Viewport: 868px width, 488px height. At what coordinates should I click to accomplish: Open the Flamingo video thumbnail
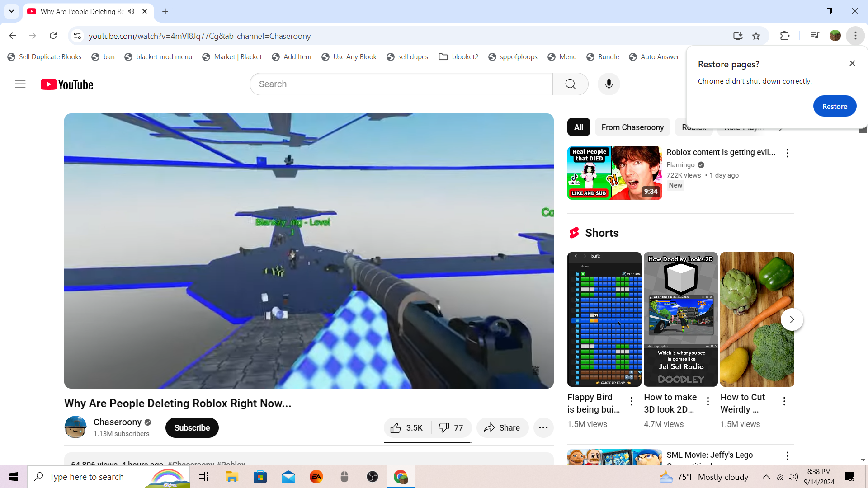[x=614, y=173]
